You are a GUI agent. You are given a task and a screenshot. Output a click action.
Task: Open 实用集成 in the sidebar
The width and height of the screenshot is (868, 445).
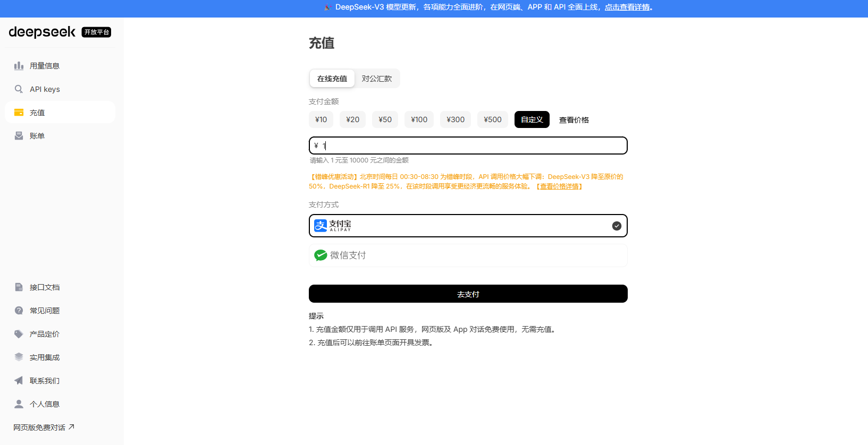[60, 357]
